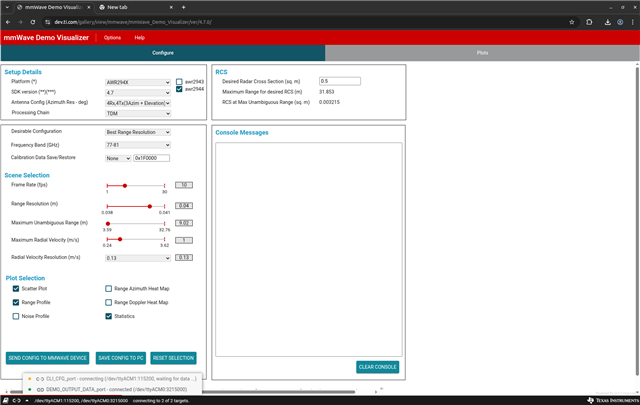Click the Clear Console button

pyautogui.click(x=378, y=367)
